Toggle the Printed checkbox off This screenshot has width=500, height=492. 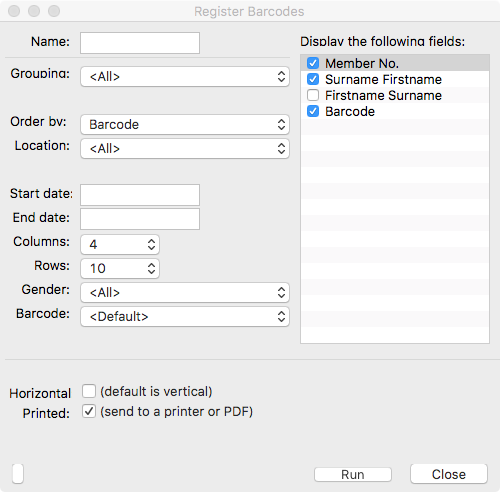tap(89, 411)
